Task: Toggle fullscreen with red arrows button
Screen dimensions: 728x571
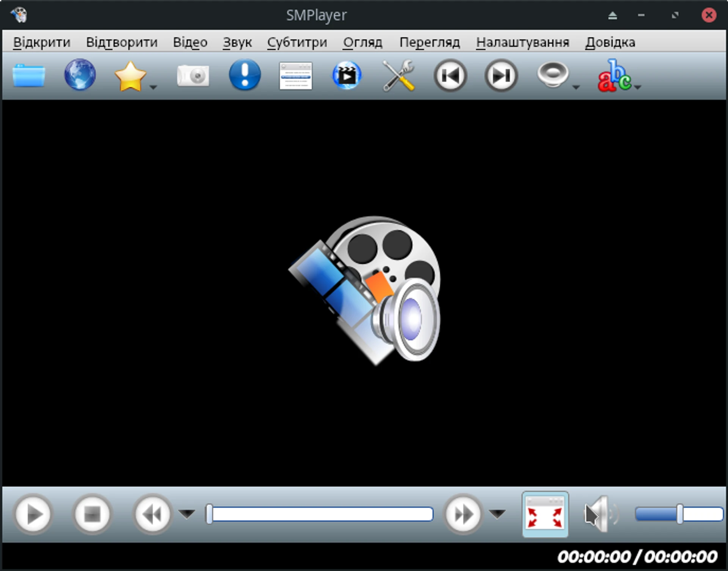Action: click(545, 514)
